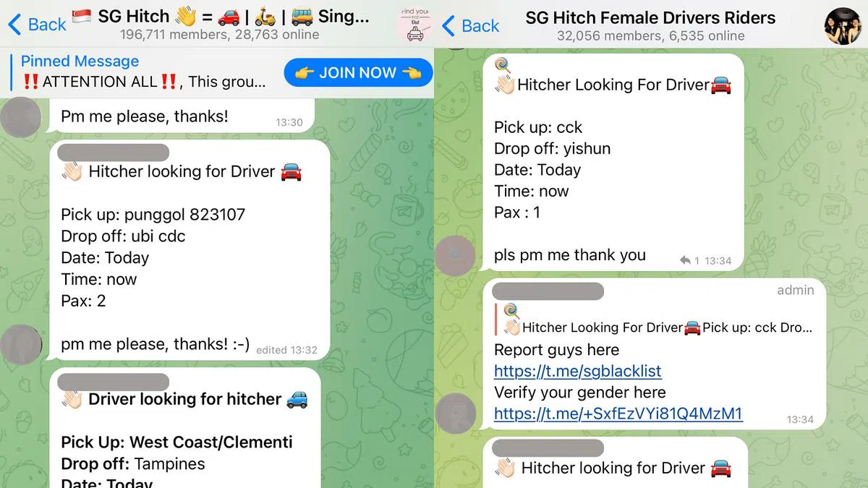Screen dimensions: 868x488
Task: Open the pinned ATTENTION ALL message
Action: point(145,72)
